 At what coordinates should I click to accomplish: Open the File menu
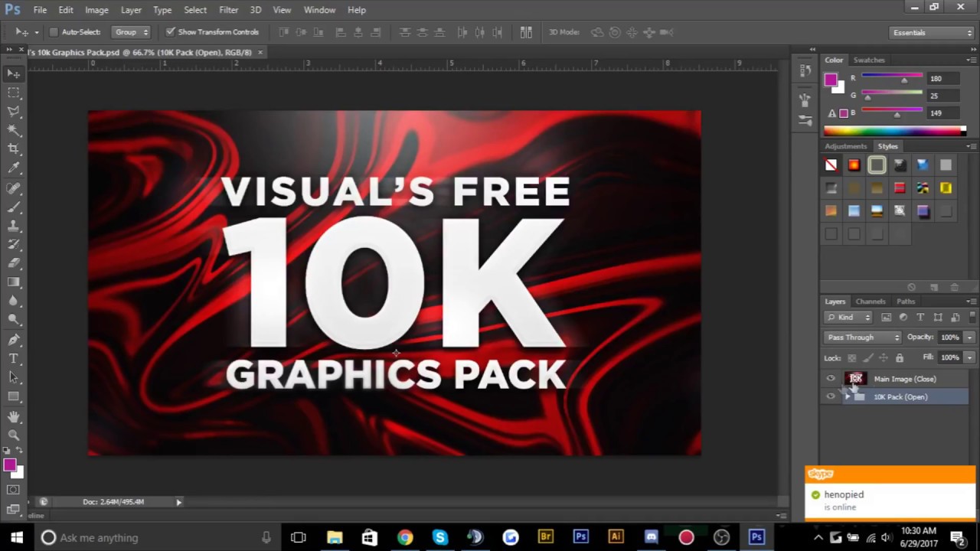[40, 10]
